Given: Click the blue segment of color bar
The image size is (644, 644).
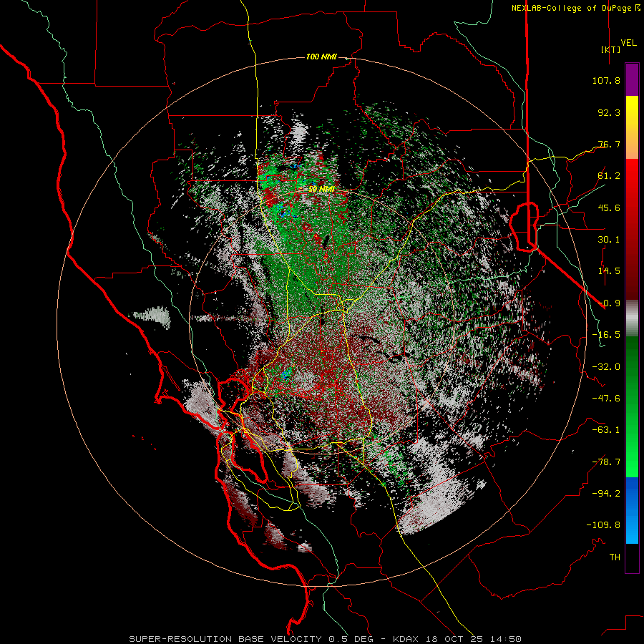Looking at the screenshot, I should tap(632, 510).
